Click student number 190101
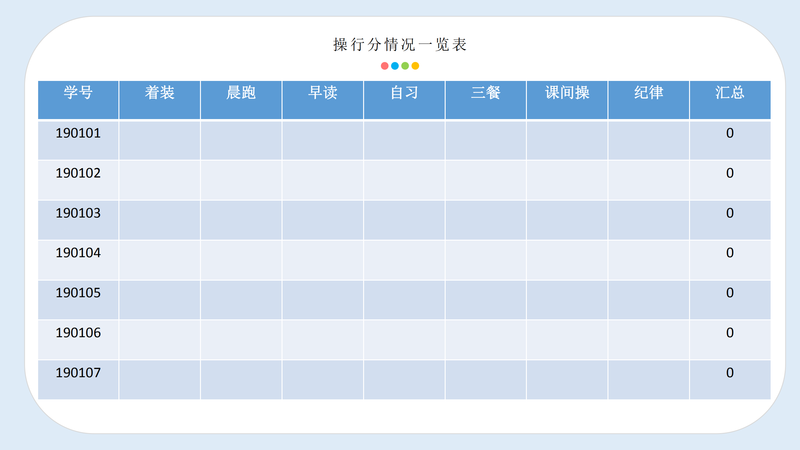This screenshot has width=800, height=450. pyautogui.click(x=78, y=133)
